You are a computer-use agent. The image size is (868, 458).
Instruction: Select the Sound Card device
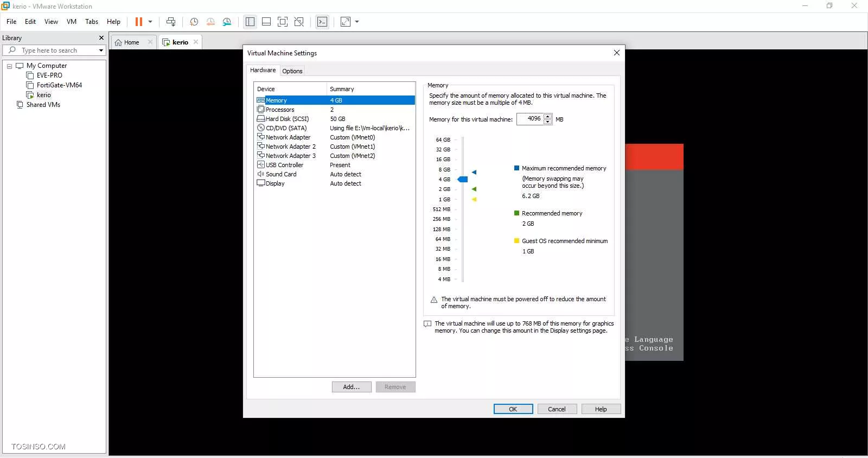(335, 174)
